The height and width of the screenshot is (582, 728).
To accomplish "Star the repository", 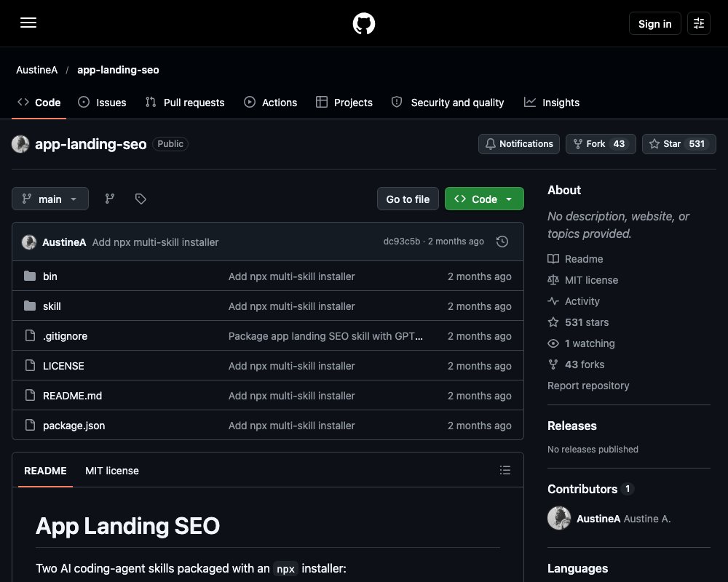I will pyautogui.click(x=678, y=144).
